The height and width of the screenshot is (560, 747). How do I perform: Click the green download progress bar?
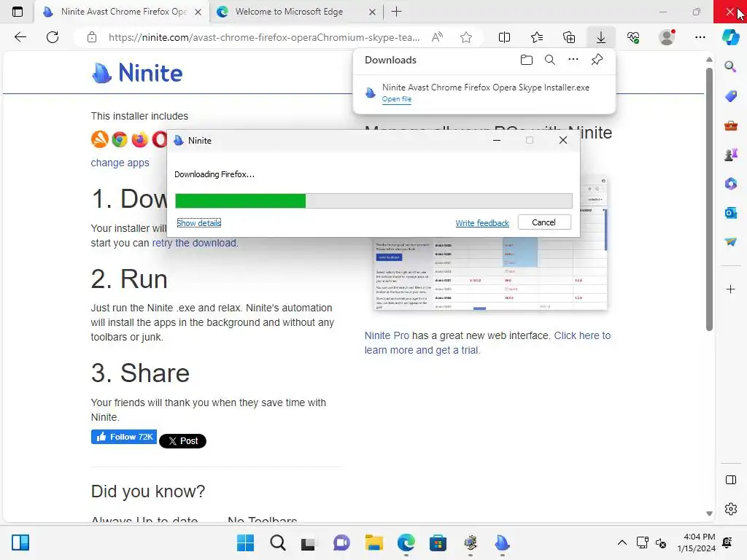tap(240, 201)
